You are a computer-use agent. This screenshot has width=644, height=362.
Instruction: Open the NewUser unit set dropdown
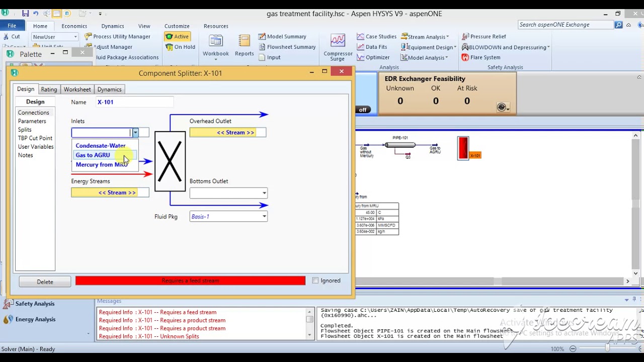click(x=75, y=37)
